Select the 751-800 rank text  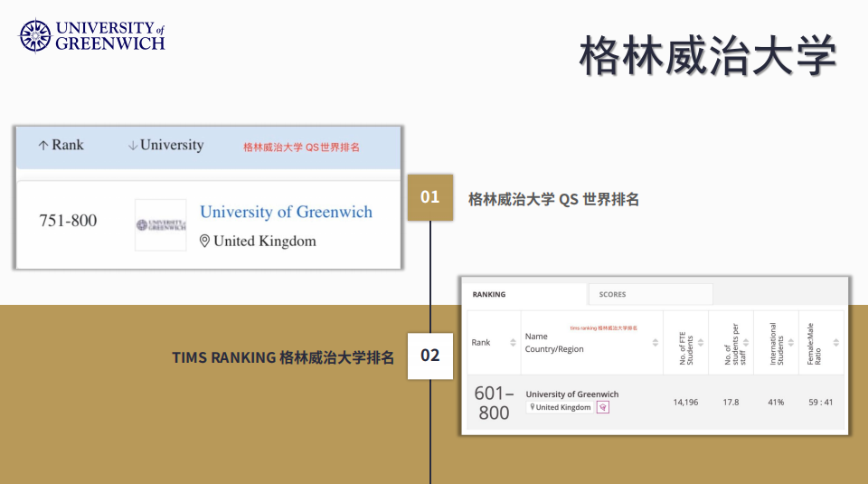point(68,221)
